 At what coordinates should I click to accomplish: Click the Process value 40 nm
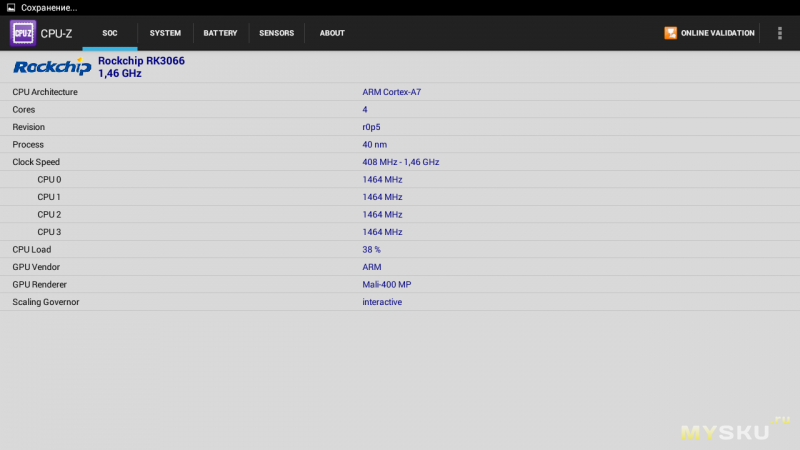[374, 144]
